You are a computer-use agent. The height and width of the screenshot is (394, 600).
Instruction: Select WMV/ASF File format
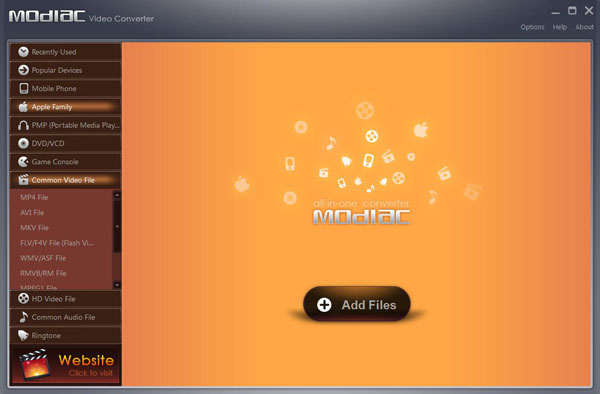coord(61,258)
